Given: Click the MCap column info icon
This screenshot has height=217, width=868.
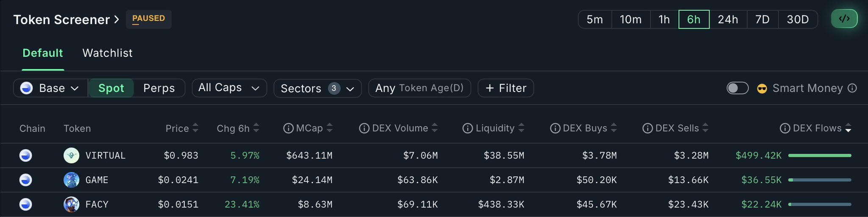Looking at the screenshot, I should (288, 128).
